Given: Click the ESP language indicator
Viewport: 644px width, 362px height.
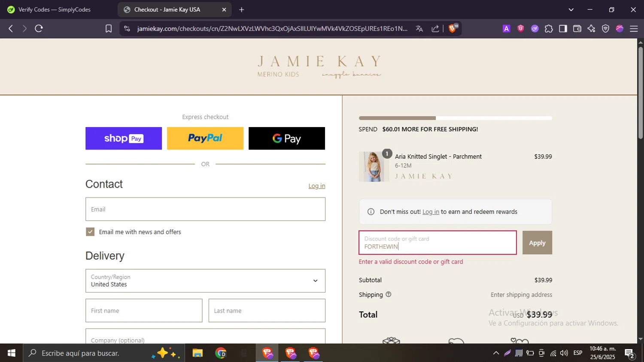Looking at the screenshot, I should coord(578,353).
